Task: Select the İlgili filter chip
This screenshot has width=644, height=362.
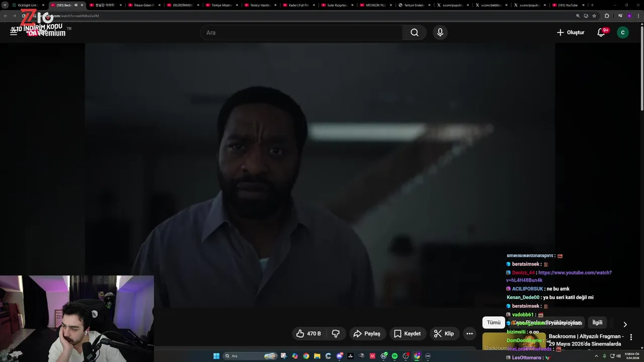Action: [x=597, y=322]
